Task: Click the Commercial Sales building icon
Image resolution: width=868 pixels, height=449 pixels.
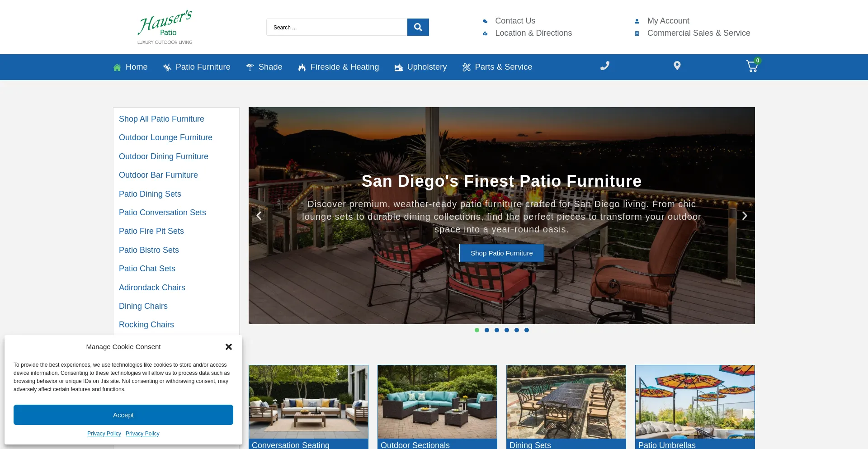Action: pyautogui.click(x=637, y=33)
